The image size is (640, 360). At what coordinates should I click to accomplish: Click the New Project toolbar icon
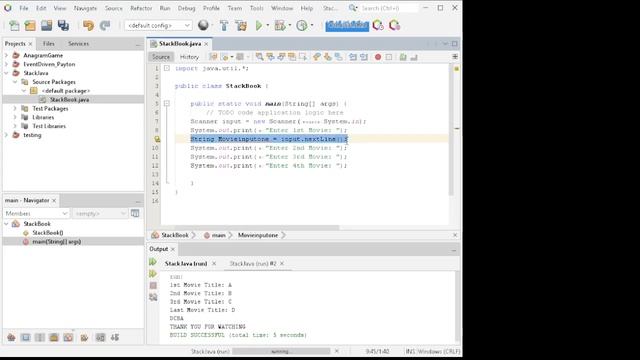pyautogui.click(x=30, y=25)
